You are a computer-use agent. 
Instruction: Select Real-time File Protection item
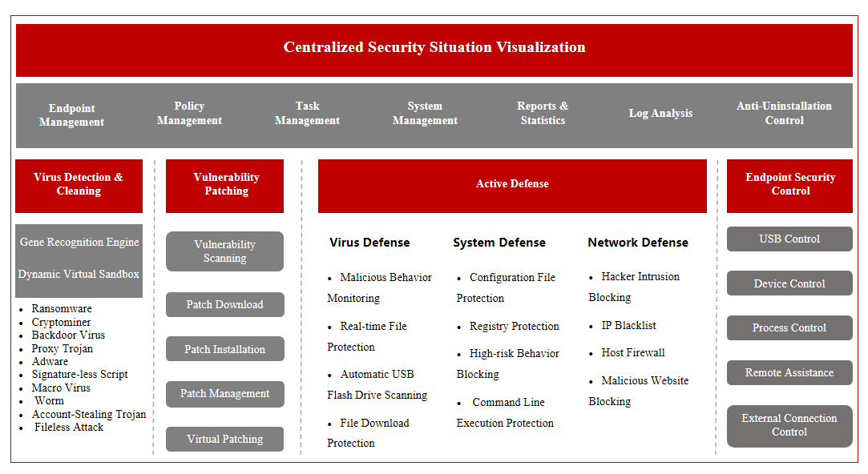367,336
